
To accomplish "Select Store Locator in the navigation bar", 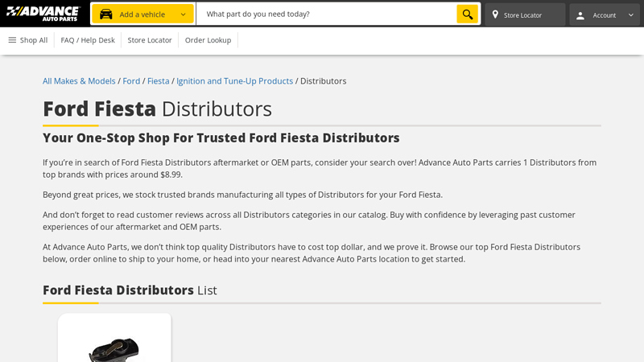I will tap(150, 39).
